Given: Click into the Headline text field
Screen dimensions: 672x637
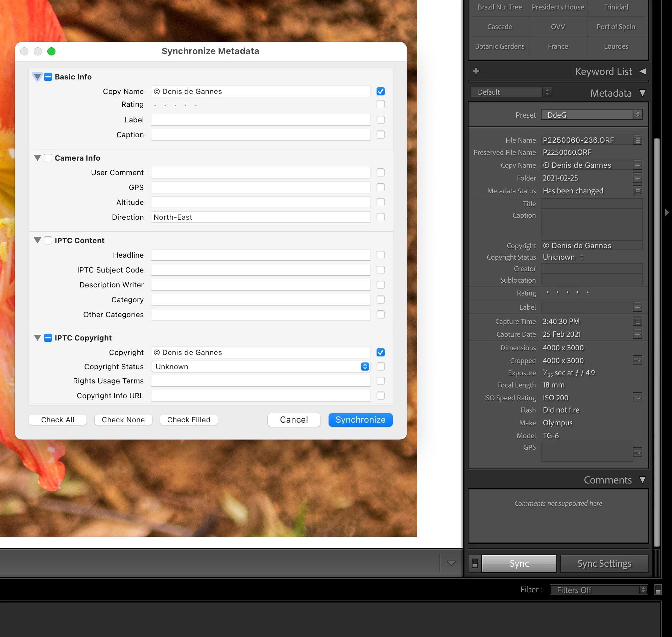Looking at the screenshot, I should (x=261, y=255).
